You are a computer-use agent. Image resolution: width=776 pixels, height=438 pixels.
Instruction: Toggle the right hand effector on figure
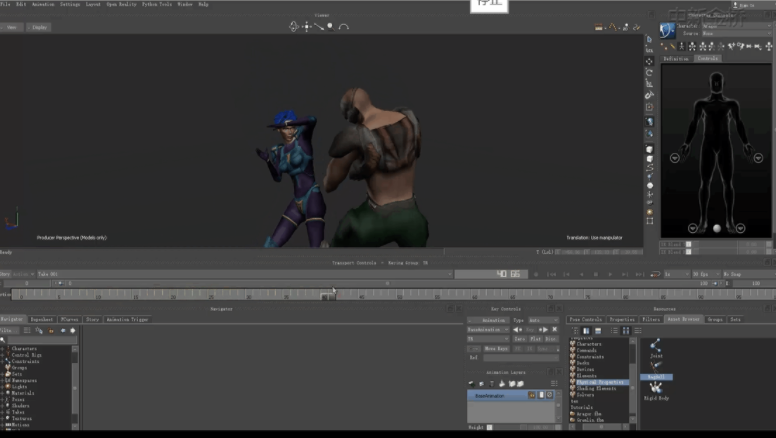click(675, 158)
